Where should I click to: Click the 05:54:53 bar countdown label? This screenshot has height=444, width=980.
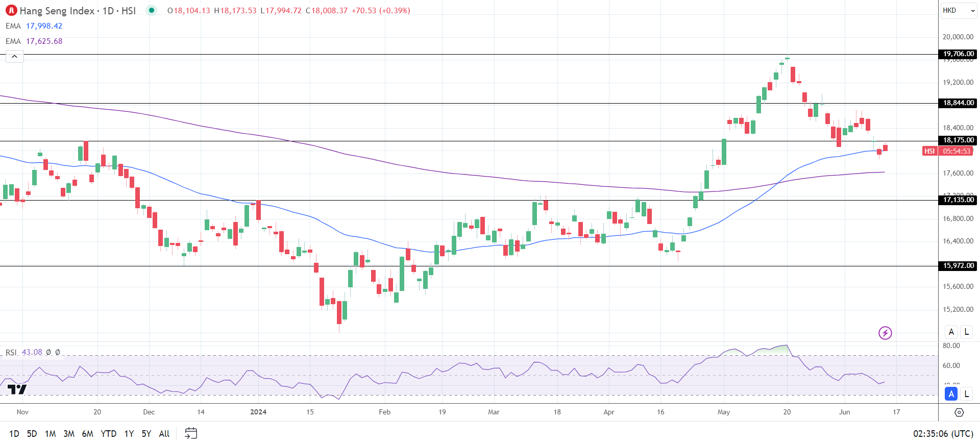(957, 151)
